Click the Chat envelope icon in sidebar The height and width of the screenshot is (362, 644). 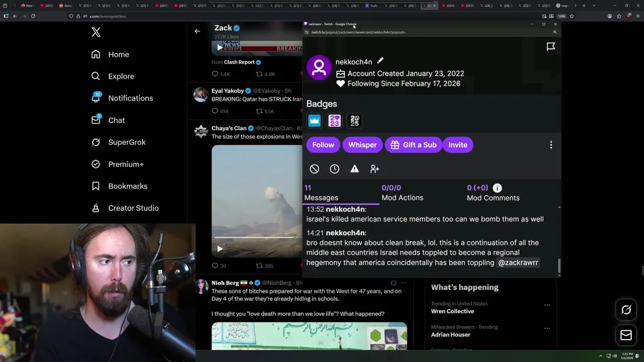click(96, 120)
